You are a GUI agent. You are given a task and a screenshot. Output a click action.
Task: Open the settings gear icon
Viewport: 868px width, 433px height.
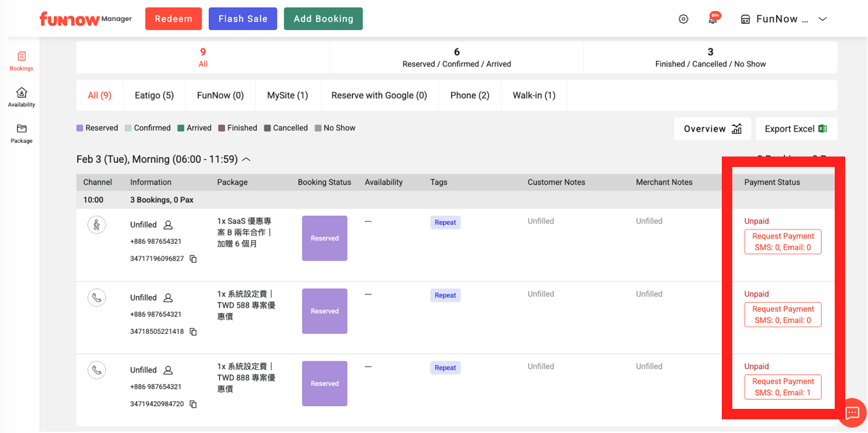tap(683, 19)
